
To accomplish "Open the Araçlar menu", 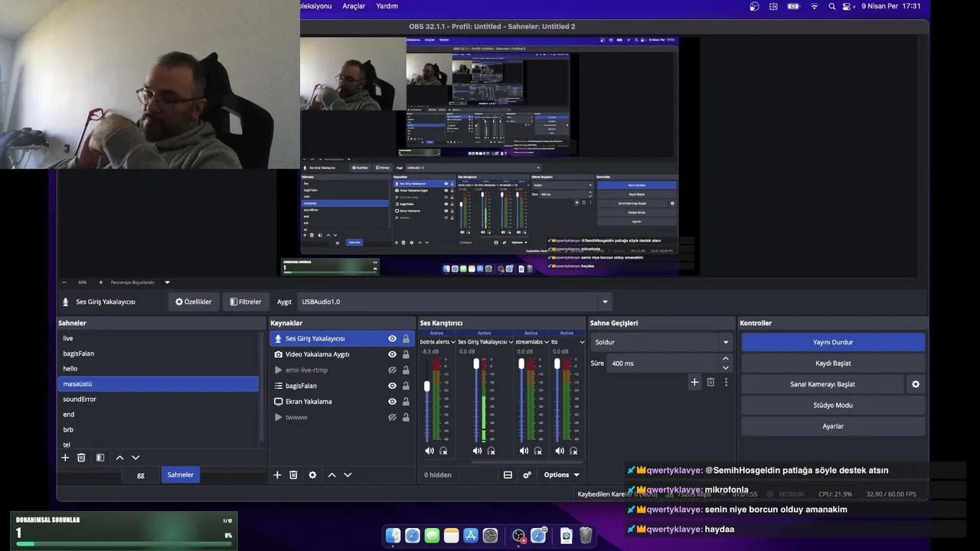I will [354, 6].
